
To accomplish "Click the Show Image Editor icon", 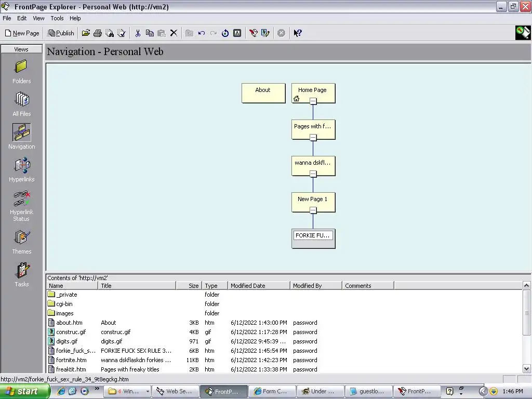I will (x=265, y=33).
